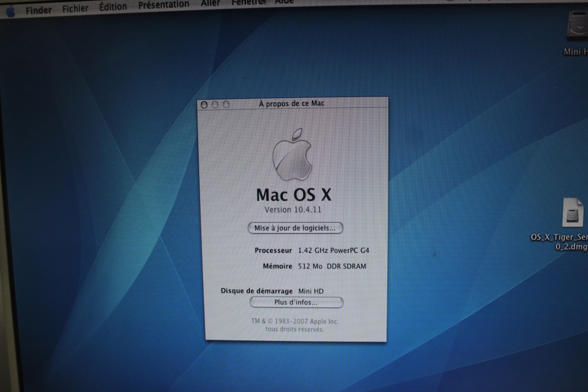Open the Finder menu

(39, 10)
